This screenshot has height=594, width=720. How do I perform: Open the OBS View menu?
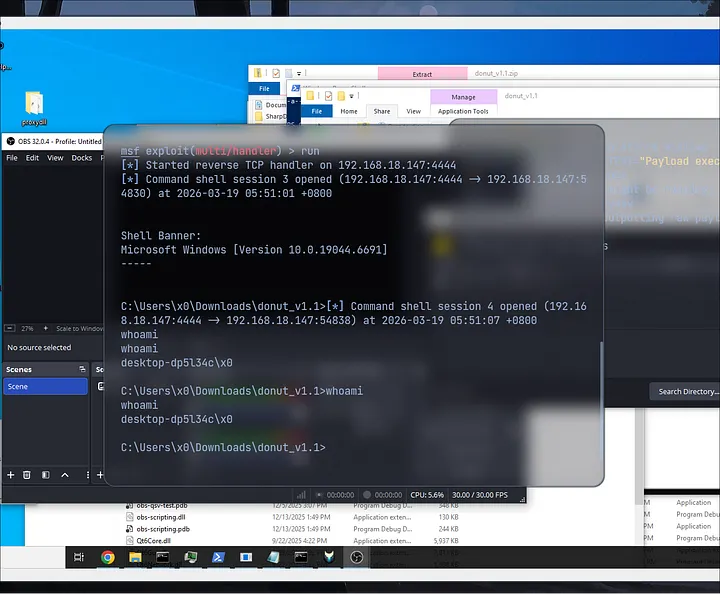(55, 158)
